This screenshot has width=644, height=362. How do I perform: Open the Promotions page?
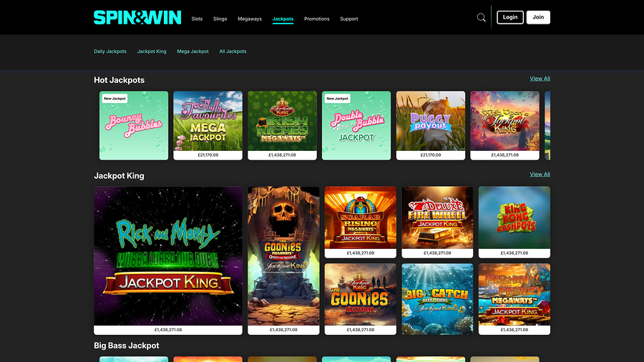click(x=317, y=19)
